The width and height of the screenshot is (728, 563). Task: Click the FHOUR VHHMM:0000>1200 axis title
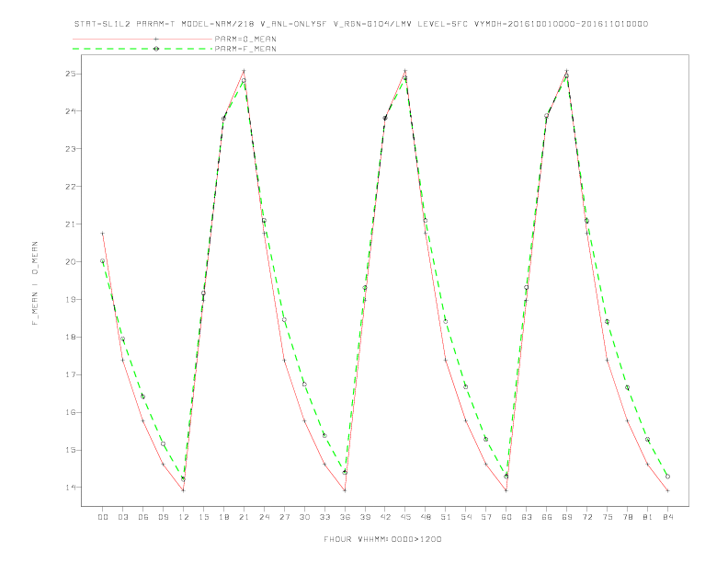382,539
